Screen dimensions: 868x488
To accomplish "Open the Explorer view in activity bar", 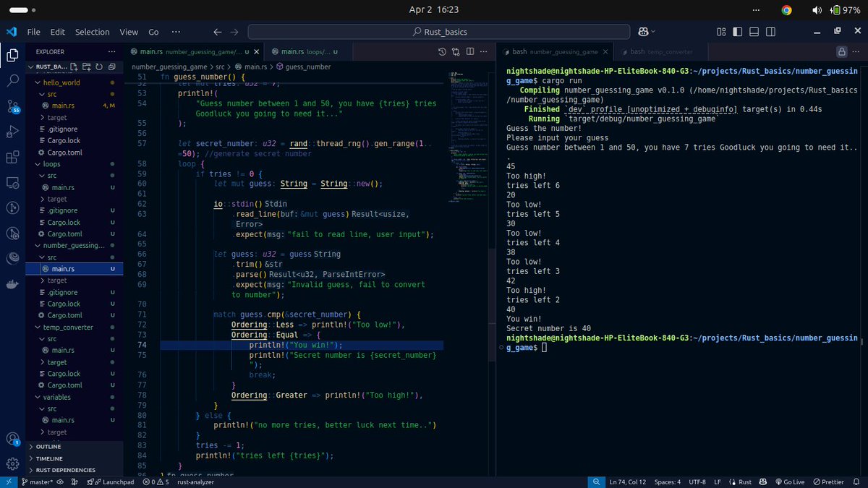I will 12,55.
